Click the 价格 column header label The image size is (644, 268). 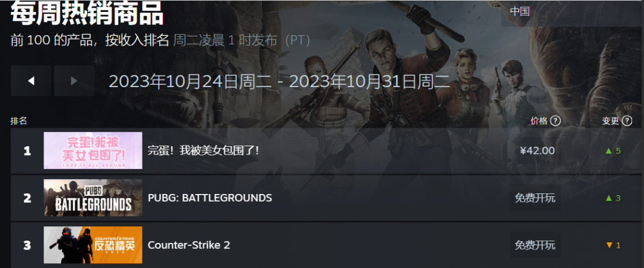pos(539,121)
